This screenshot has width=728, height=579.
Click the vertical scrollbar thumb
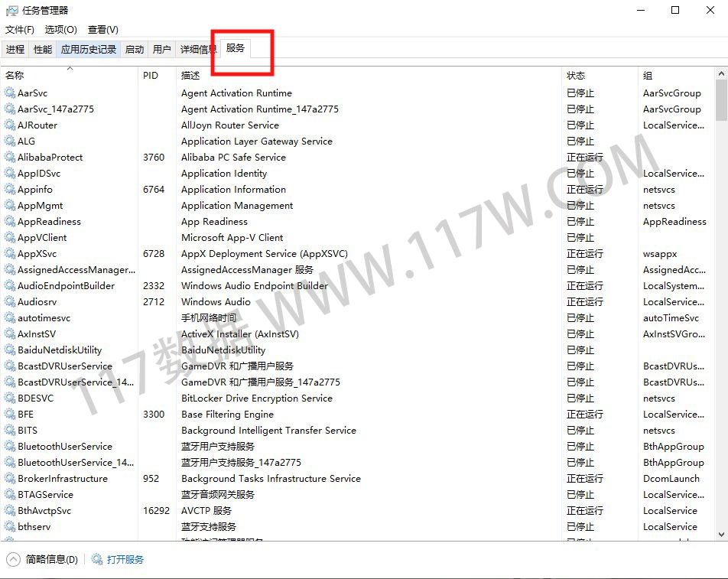click(x=721, y=99)
